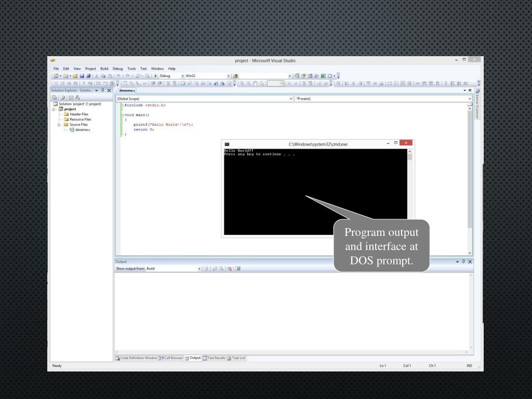
Task: Click the code editor vertical scrollbar
Action: pos(470,179)
